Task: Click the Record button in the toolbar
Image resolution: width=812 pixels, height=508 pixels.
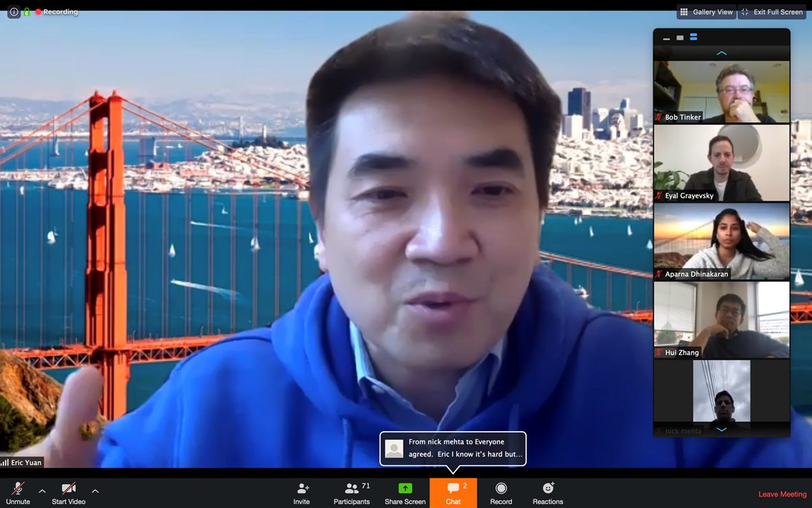Action: [501, 493]
